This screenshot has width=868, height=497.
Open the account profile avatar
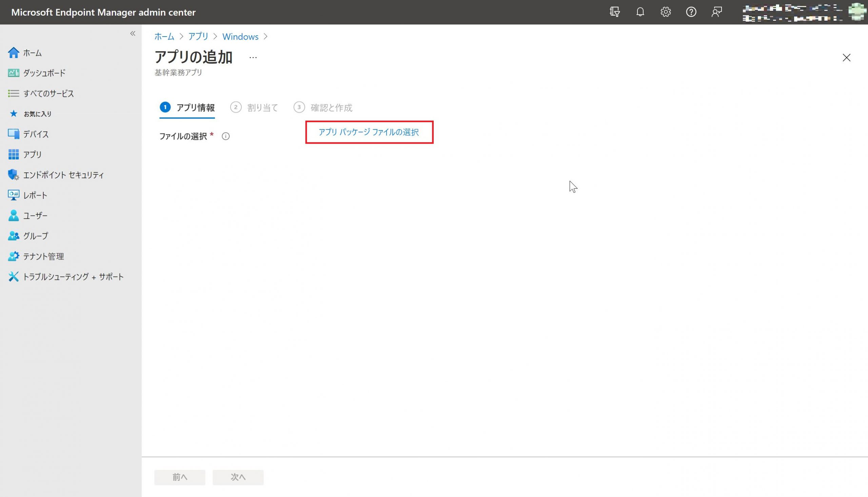(857, 12)
